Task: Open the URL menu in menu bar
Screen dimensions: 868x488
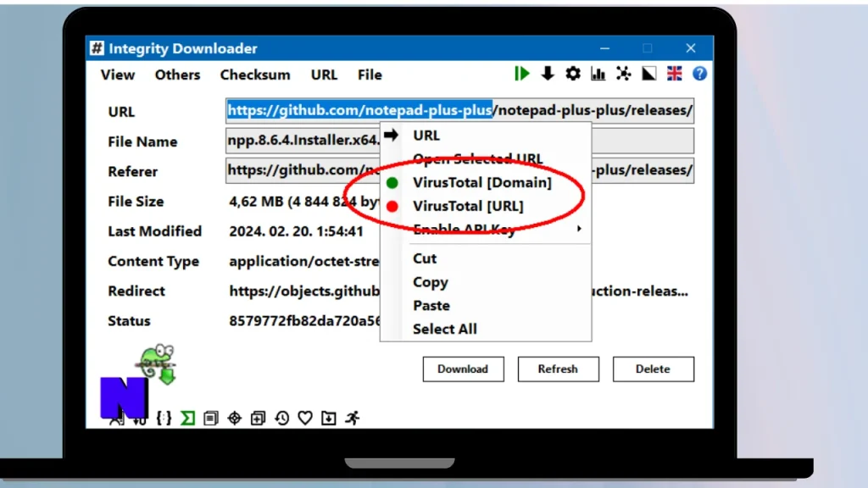Action: pyautogui.click(x=324, y=75)
